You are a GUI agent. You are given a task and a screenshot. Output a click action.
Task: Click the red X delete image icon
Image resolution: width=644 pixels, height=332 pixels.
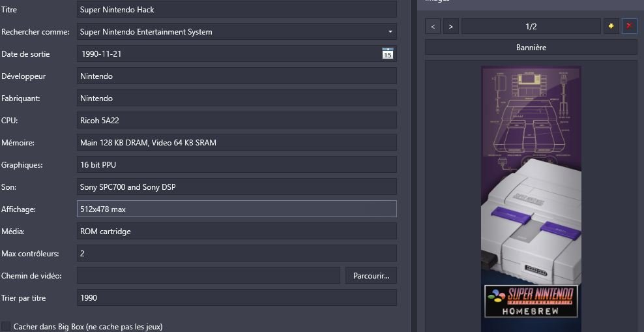(x=629, y=26)
